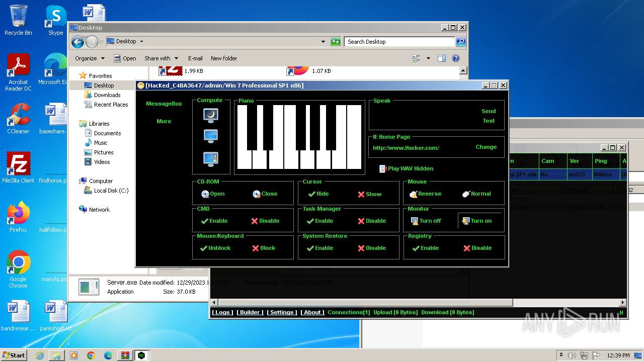Screen dimensions: 644x362
Task: Open the CD-ROM tray
Action: (213, 194)
